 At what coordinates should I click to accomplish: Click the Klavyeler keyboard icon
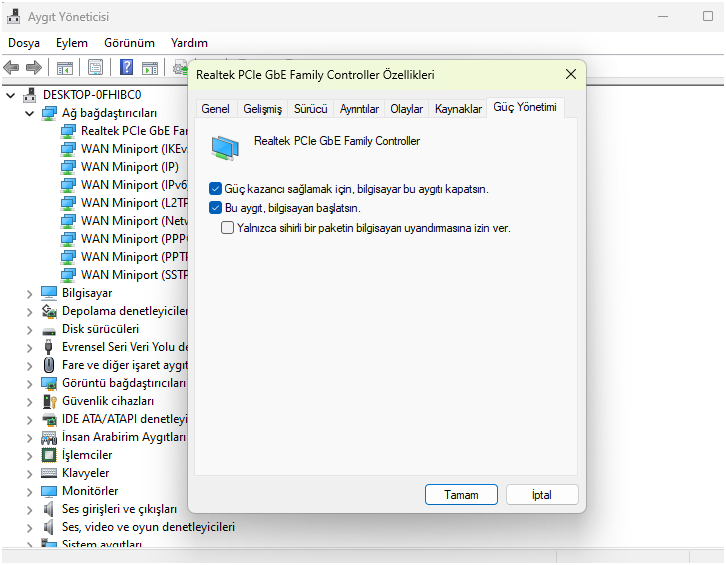(x=49, y=473)
